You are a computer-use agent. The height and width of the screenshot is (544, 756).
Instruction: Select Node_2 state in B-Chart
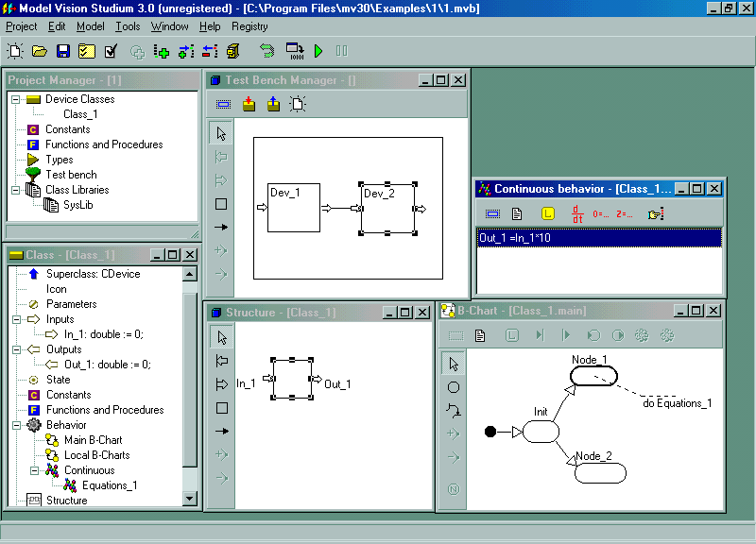(x=600, y=472)
